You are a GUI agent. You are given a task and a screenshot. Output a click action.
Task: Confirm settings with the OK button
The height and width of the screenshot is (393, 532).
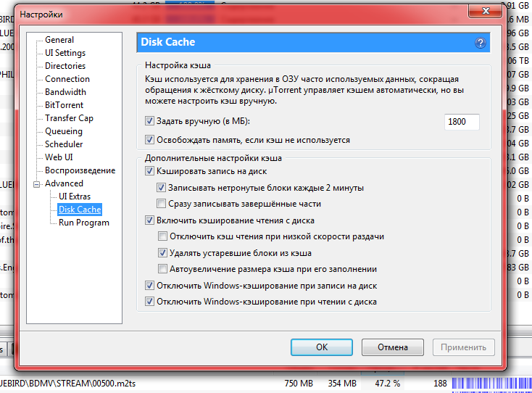coord(322,347)
